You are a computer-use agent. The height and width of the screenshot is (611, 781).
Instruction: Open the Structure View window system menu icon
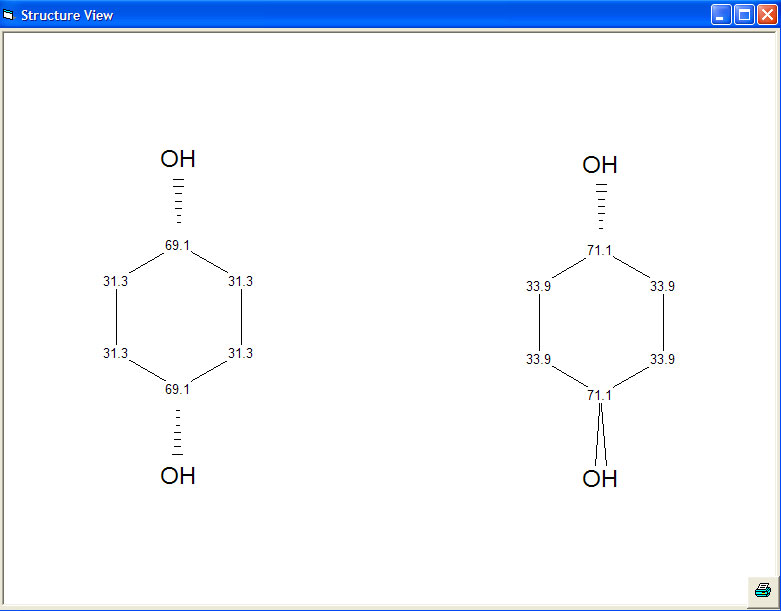[x=9, y=15]
